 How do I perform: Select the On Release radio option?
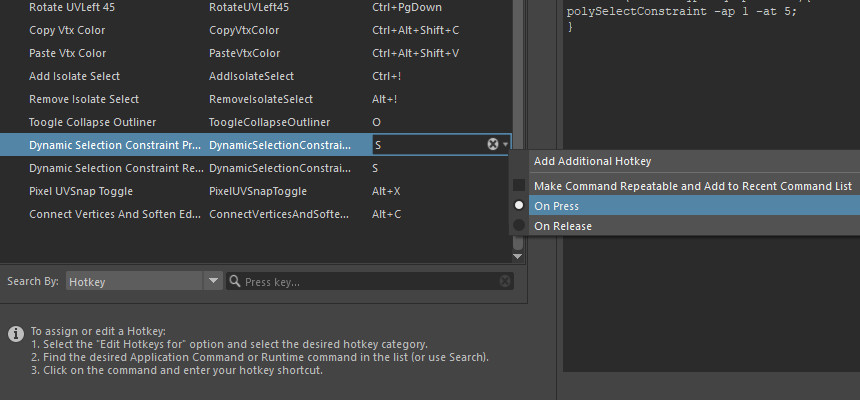[x=519, y=226]
